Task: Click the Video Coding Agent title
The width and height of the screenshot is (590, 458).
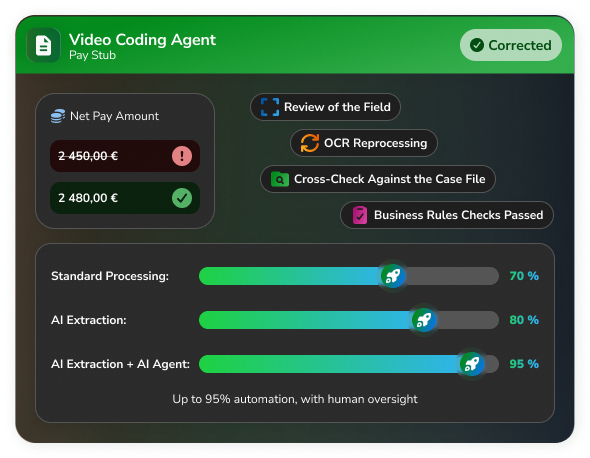Action: (142, 40)
